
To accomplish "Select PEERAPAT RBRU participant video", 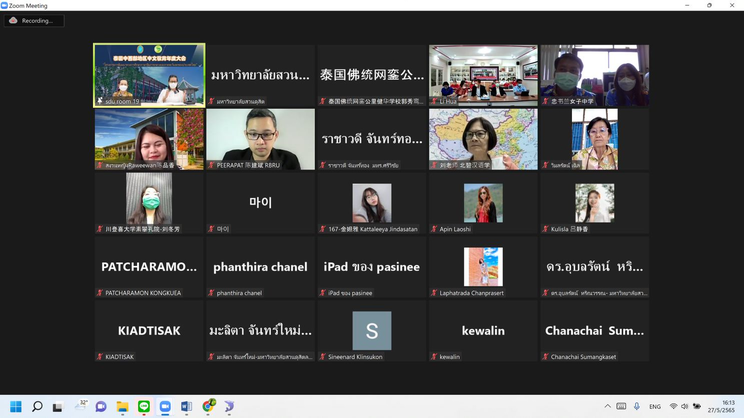I will click(260, 139).
